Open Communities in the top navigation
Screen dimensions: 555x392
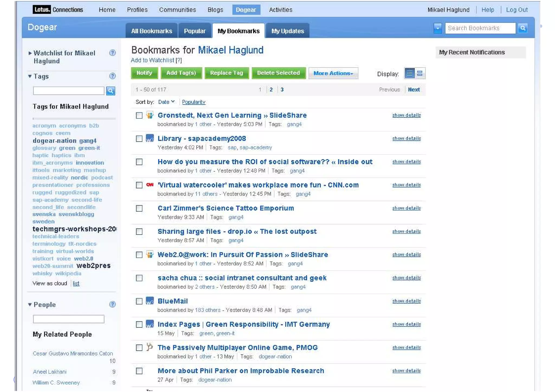178,10
